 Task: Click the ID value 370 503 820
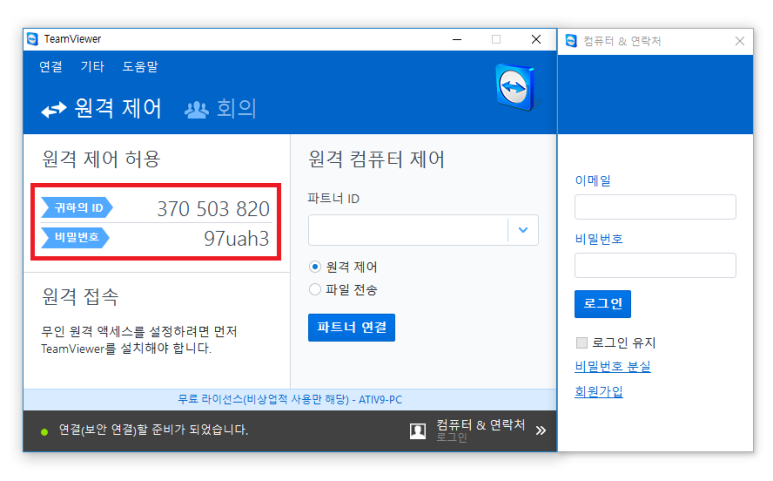[213, 208]
